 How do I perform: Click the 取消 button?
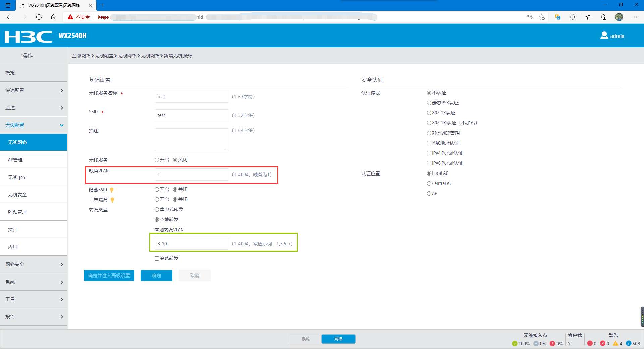(x=195, y=276)
